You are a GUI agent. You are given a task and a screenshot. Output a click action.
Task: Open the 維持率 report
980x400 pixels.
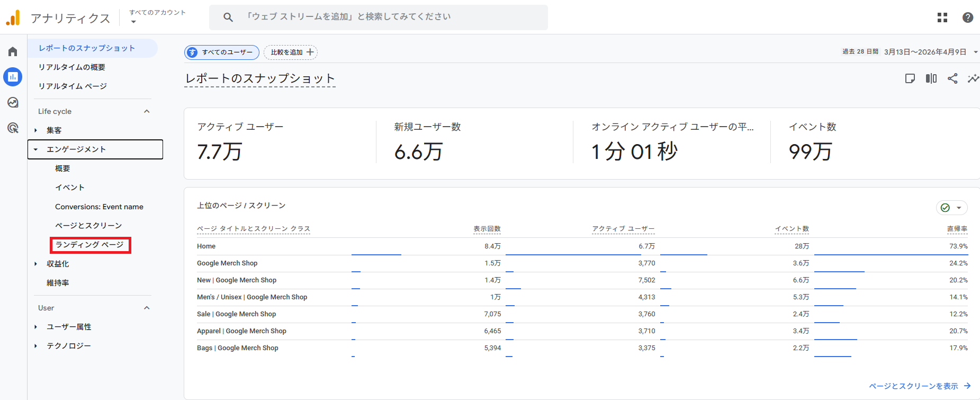(x=58, y=283)
